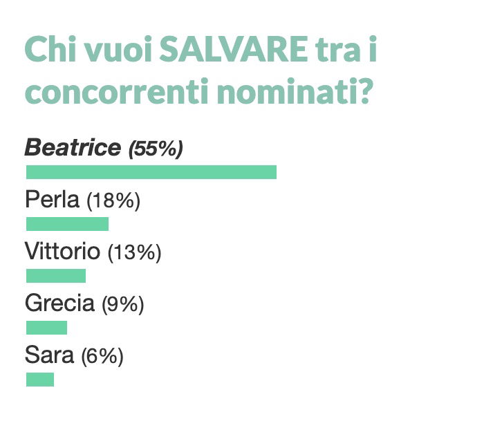The height and width of the screenshot is (448, 484).
Task: Click Beatrice's green result bar
Action: [151, 172]
